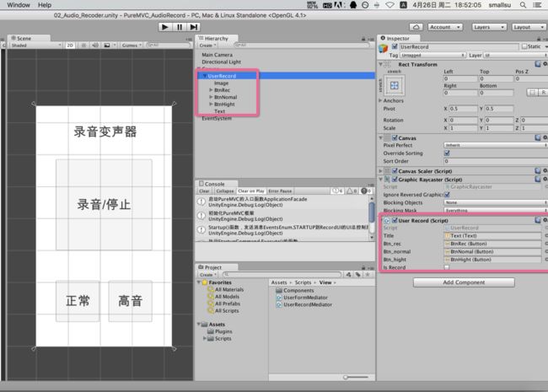Toggle User Record script enabled checkbox
This screenshot has width=548, height=392.
tap(395, 220)
